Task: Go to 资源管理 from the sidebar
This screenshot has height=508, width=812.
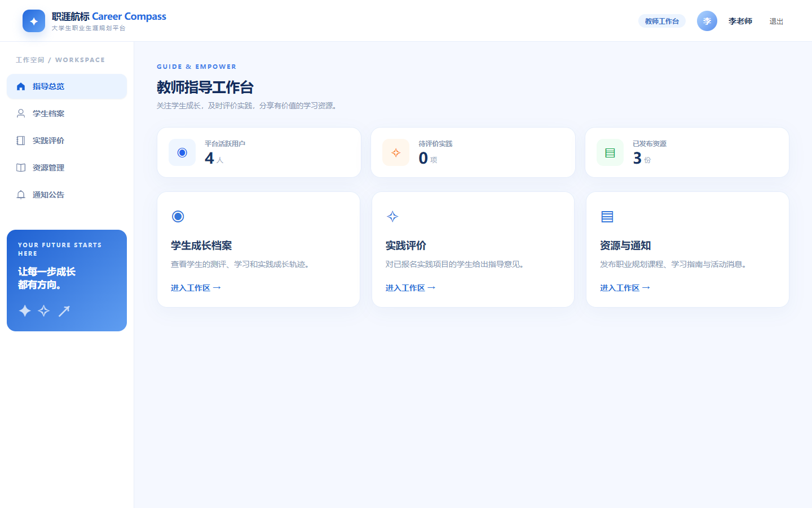Action: pos(67,168)
